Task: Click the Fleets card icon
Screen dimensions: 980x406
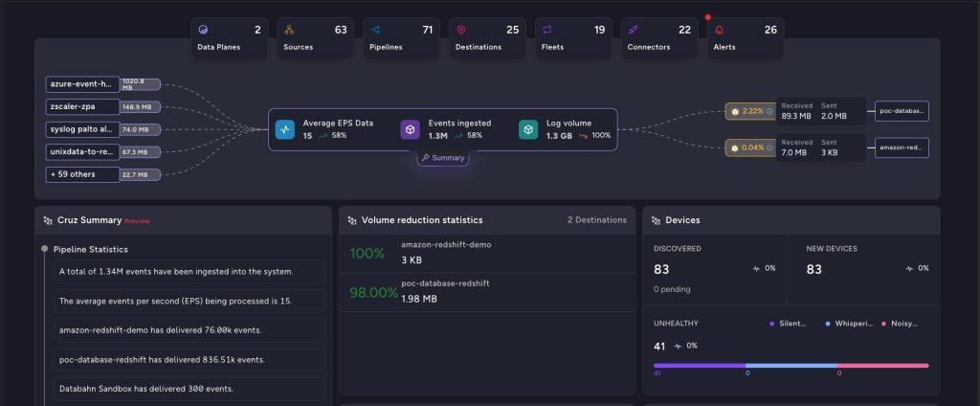Action: pyautogui.click(x=547, y=30)
